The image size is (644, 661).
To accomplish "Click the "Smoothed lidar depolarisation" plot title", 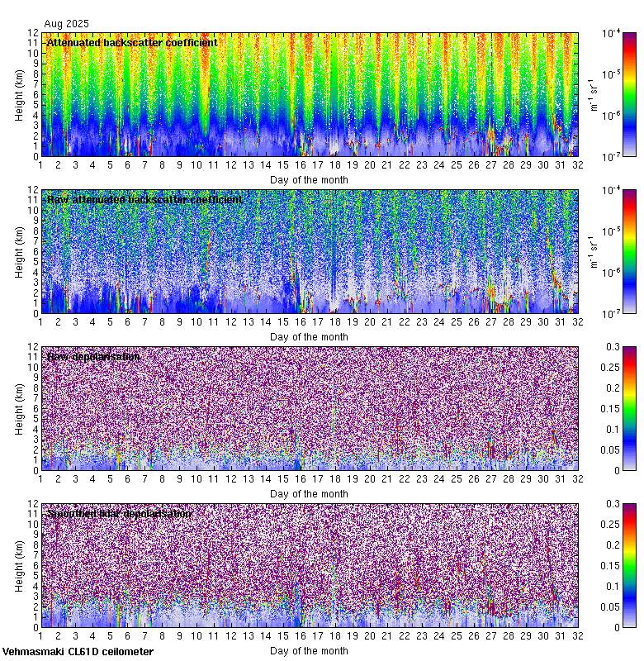I will [120, 513].
